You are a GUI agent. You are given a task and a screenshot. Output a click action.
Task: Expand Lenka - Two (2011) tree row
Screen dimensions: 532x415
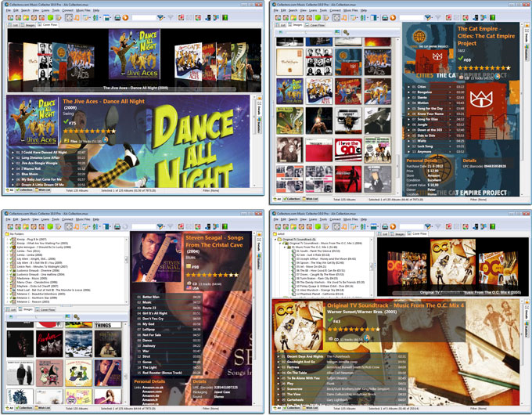click(x=8, y=251)
